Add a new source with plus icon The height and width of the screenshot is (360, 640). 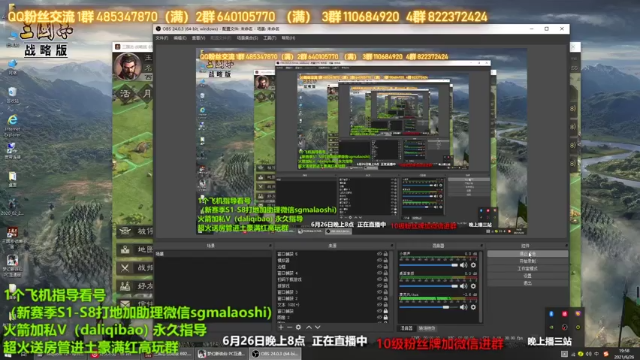(281, 327)
